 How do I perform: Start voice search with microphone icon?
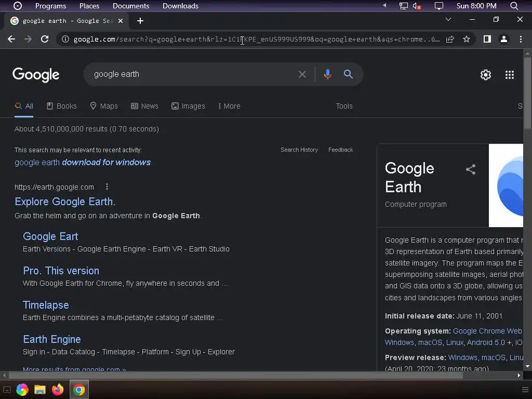[x=327, y=74]
